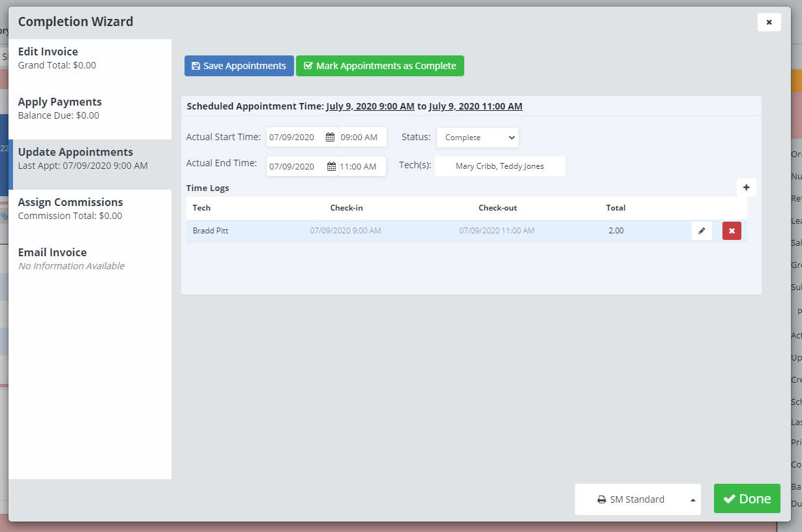Open the Tech(s) selector with Mary Cribb
This screenshot has width=802, height=532.
pyautogui.click(x=499, y=166)
